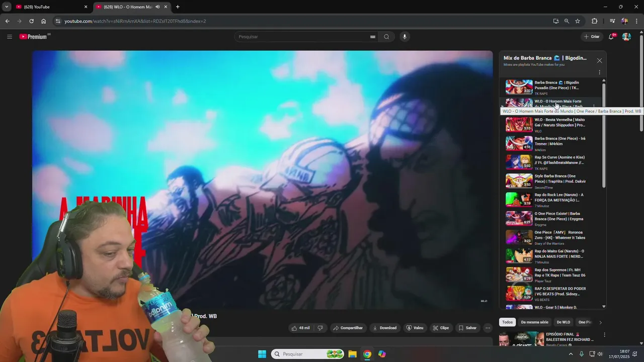Screen dimensions: 644x362
Task: Show hidden system tray icons chevron
Action: (x=571, y=354)
